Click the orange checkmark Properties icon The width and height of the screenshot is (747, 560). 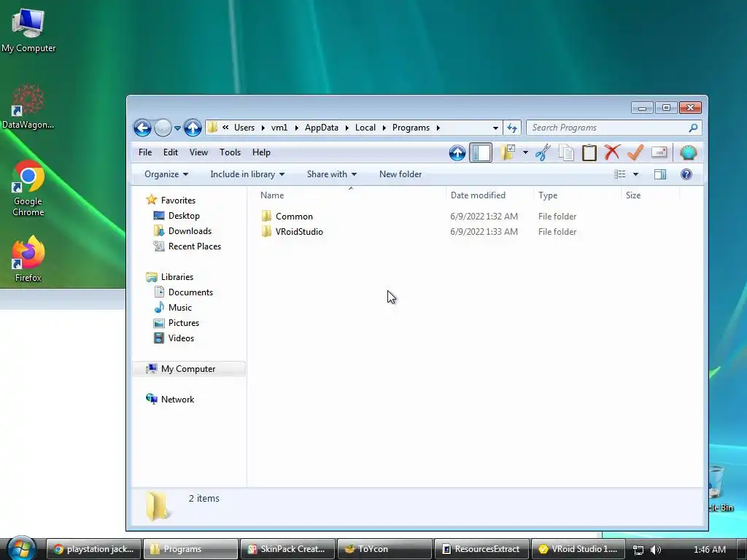pos(635,152)
